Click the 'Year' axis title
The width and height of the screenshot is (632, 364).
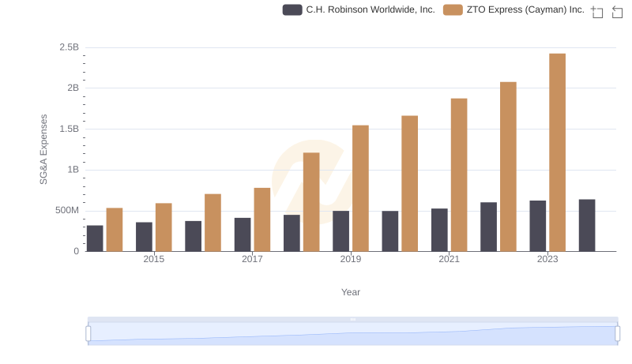[x=351, y=292]
